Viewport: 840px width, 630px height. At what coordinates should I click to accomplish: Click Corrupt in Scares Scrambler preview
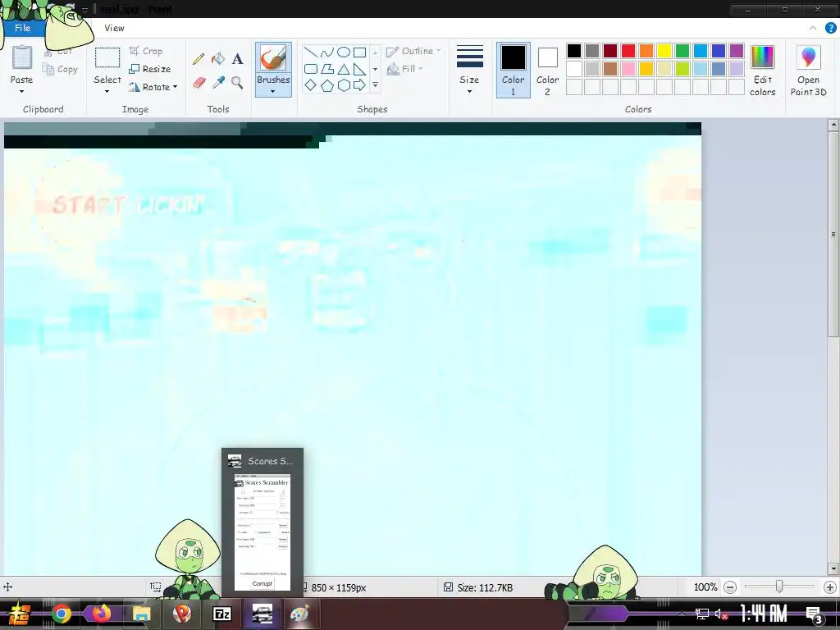point(262,583)
